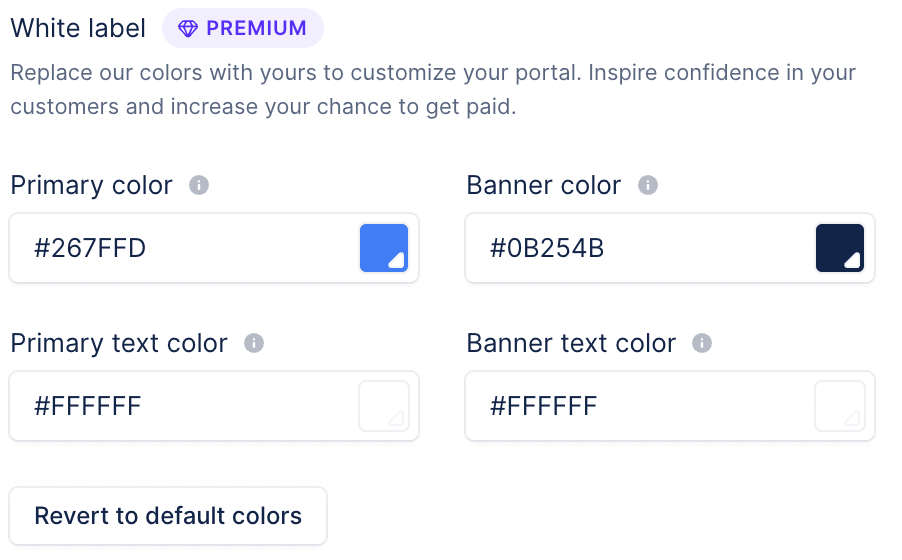This screenshot has width=902, height=560.
Task: Open the blue Primary color swatch picker
Action: tap(384, 249)
